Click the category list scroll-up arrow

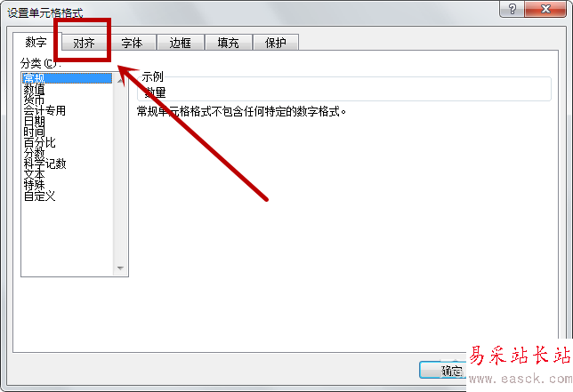(x=120, y=80)
